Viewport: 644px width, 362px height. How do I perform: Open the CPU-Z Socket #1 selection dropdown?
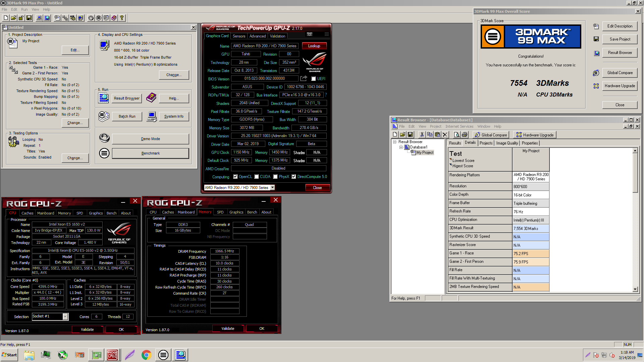click(65, 316)
